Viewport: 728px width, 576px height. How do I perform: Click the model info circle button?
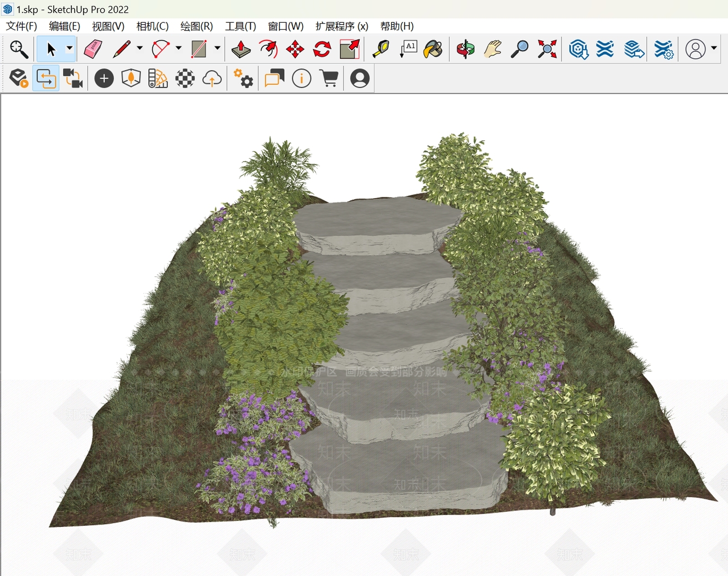point(302,78)
